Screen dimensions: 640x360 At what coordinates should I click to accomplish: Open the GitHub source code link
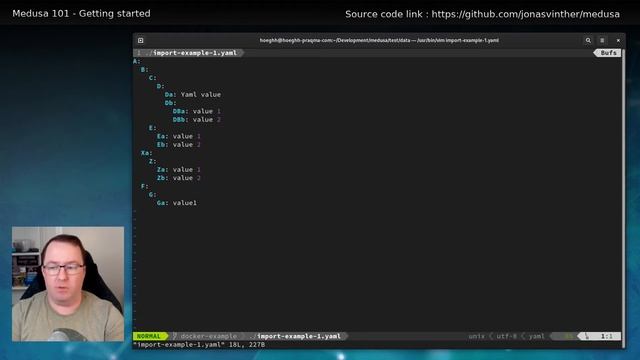[525, 14]
